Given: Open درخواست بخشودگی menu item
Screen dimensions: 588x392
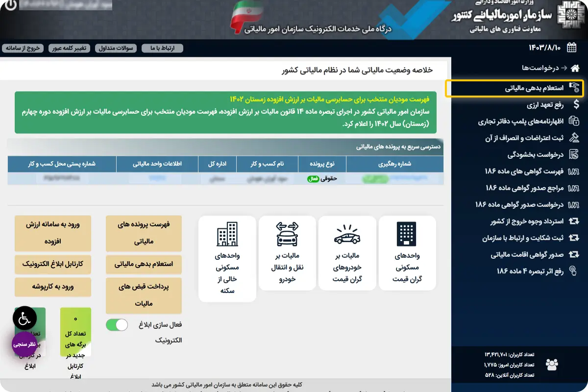Looking at the screenshot, I should [536, 155].
